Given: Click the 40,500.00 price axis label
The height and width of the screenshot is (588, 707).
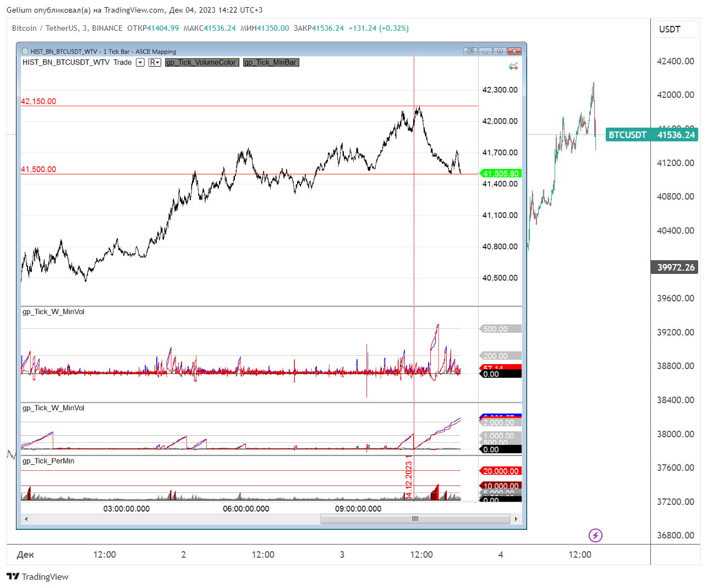Looking at the screenshot, I should click(x=500, y=278).
